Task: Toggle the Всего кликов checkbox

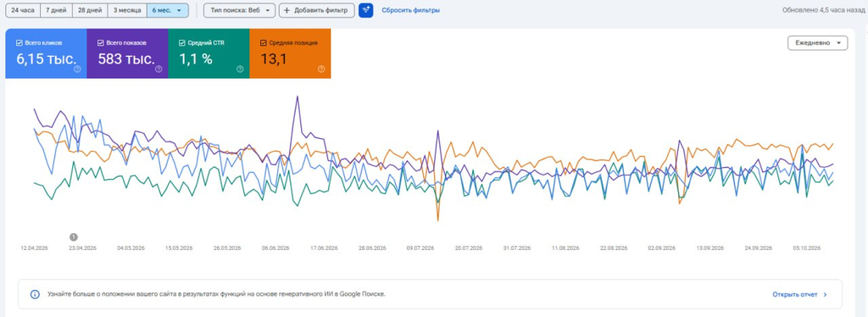Action: 19,42
